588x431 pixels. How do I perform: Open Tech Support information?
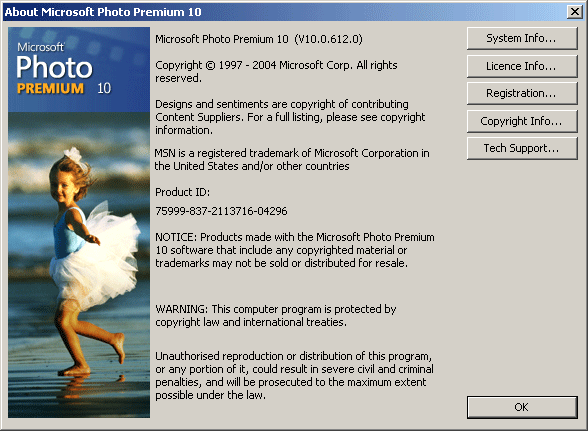(x=522, y=149)
